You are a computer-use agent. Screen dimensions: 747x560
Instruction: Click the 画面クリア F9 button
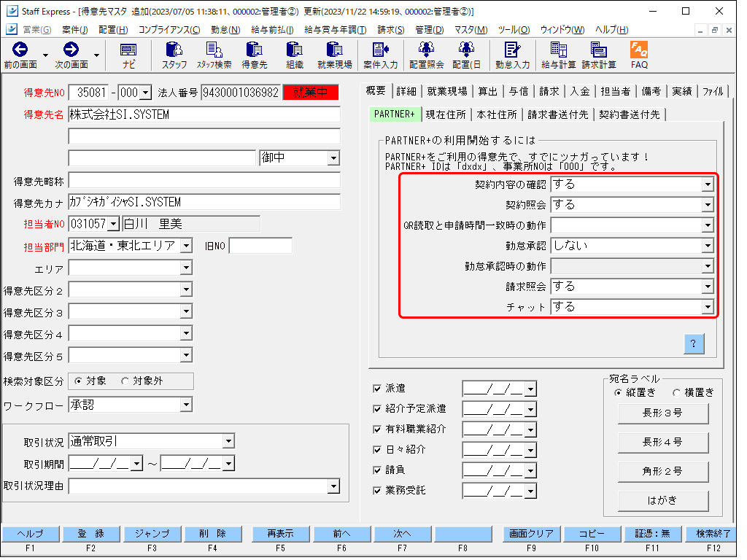pyautogui.click(x=531, y=534)
